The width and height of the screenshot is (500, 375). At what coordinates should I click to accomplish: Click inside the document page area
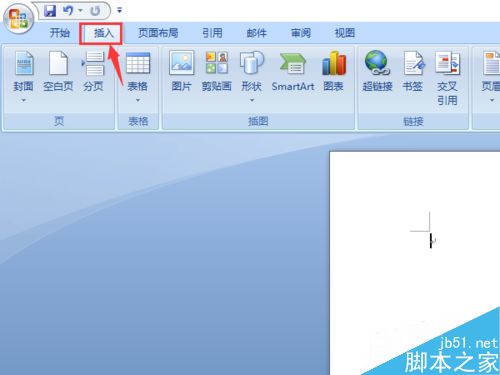(x=415, y=263)
